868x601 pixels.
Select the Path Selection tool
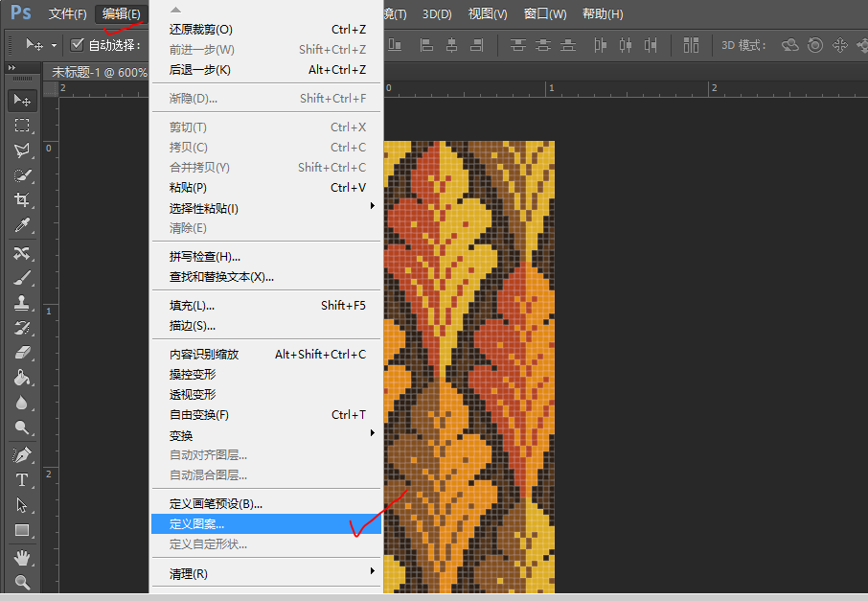(x=22, y=505)
